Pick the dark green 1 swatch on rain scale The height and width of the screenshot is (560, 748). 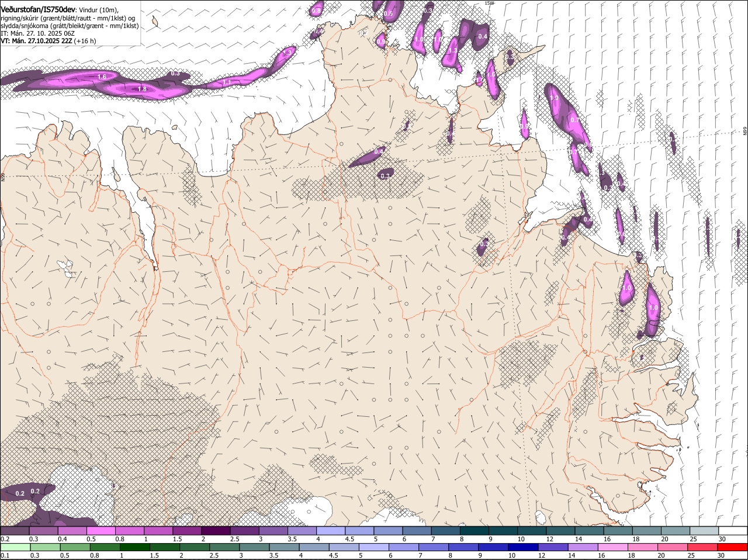coord(134,547)
